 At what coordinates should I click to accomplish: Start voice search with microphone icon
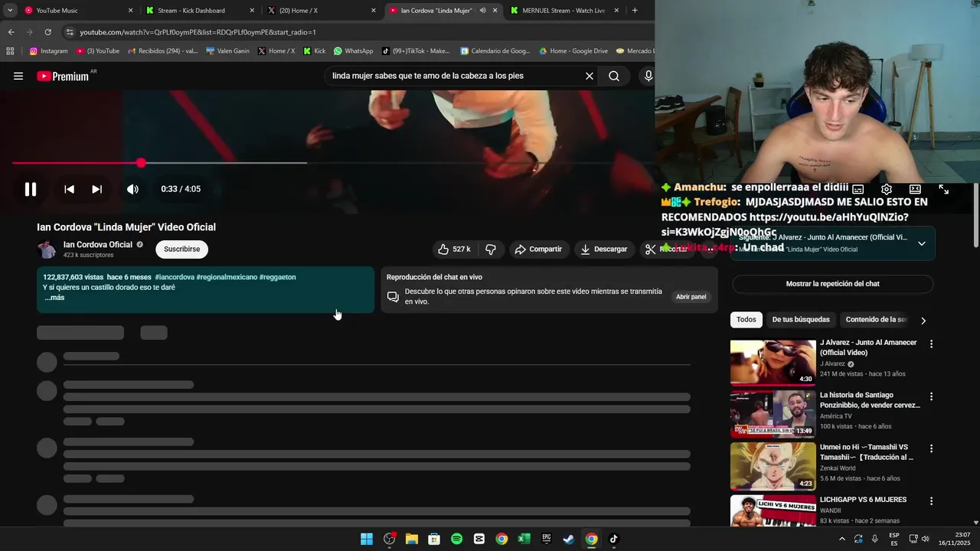pyautogui.click(x=648, y=76)
